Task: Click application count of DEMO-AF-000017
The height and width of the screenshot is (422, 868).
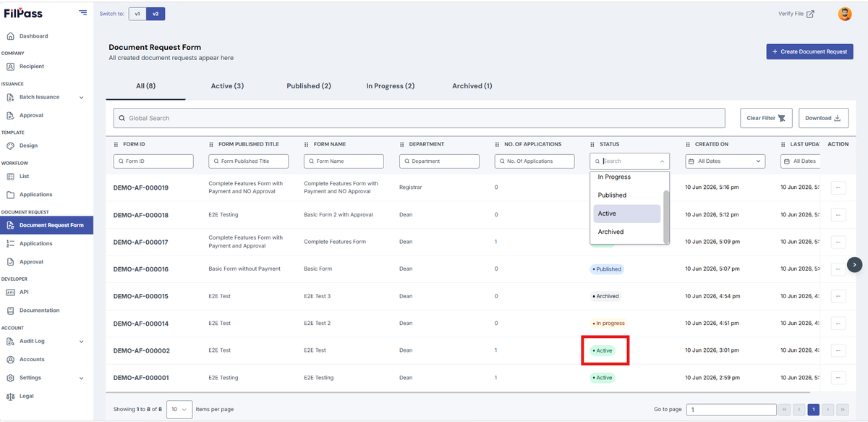Action: pos(496,242)
